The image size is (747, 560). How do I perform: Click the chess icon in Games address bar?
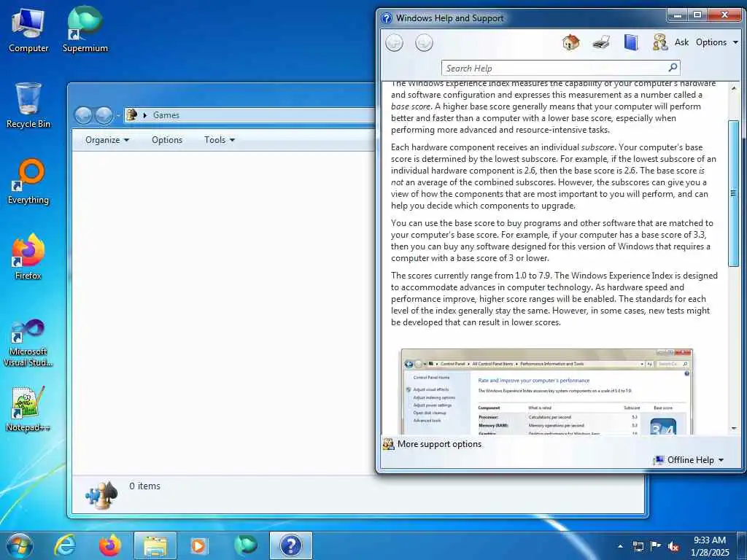tap(132, 114)
